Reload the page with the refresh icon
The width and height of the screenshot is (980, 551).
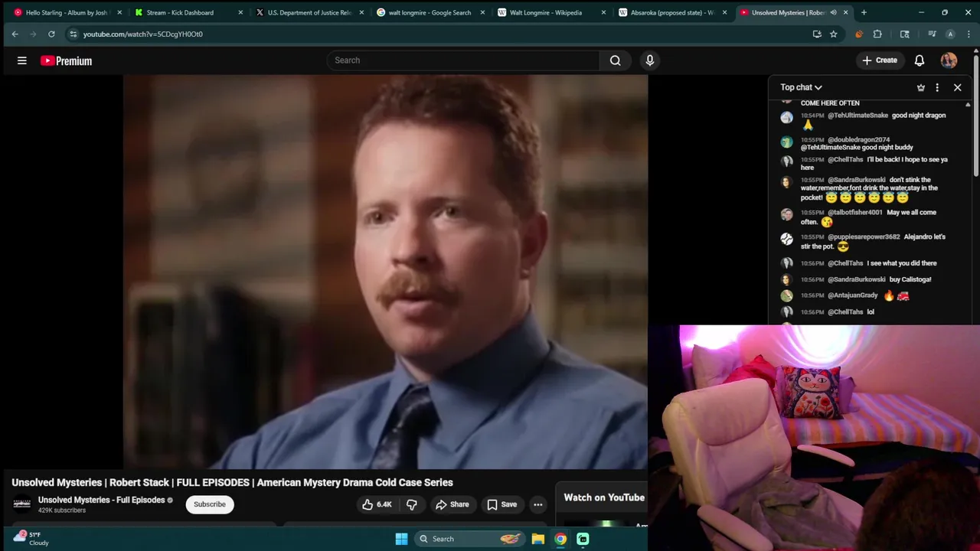pos(51,34)
